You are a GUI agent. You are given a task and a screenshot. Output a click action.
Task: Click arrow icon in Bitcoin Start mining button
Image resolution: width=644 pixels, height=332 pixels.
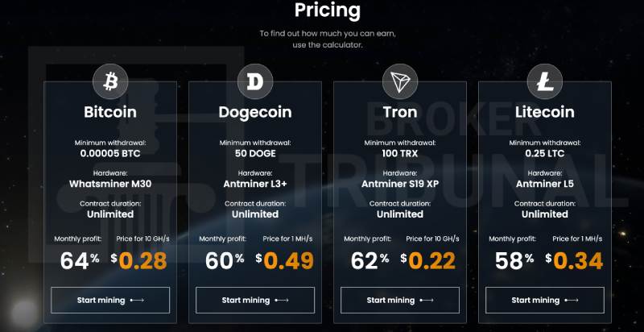137,301
